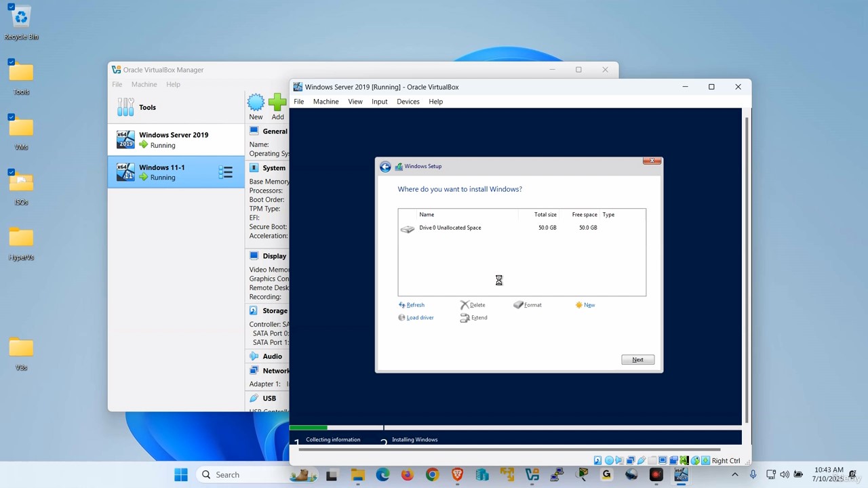Viewport: 868px width, 488px height.
Task: Click the mouse integration indicator in VM status bar
Action: pos(695,460)
